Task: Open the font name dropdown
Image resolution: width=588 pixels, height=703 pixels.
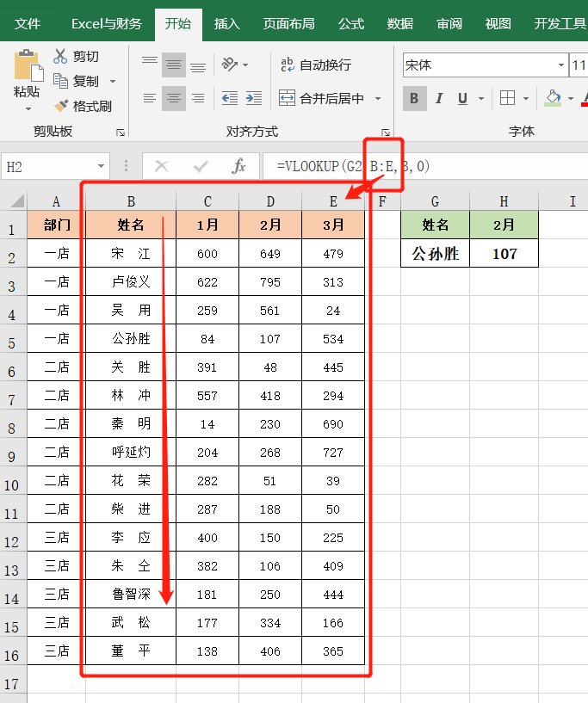Action: pyautogui.click(x=560, y=65)
